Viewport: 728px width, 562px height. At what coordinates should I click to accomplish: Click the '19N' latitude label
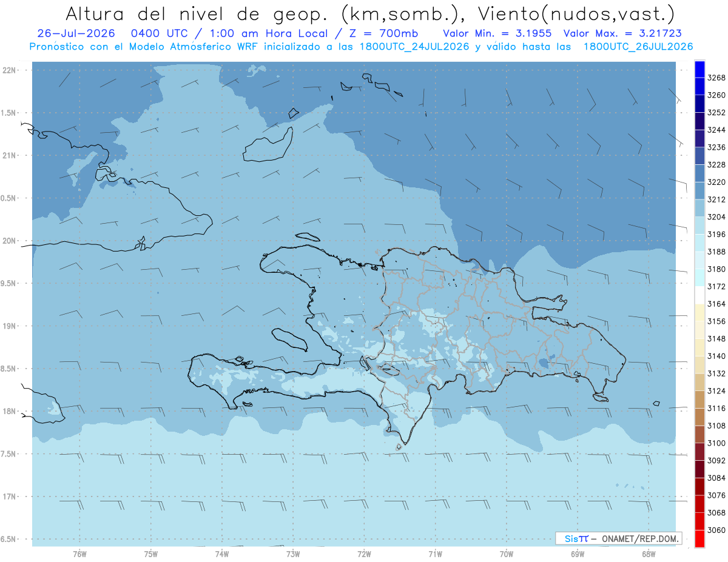(9, 326)
